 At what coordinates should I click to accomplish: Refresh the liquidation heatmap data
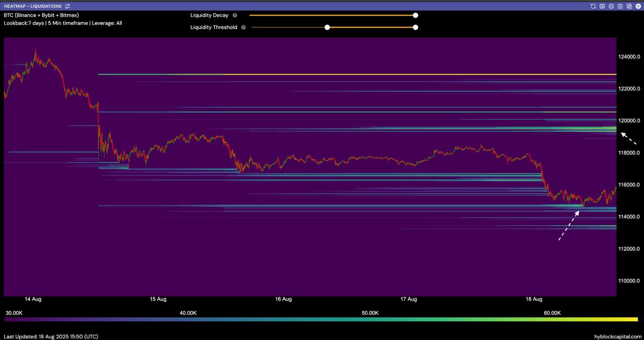point(593,6)
